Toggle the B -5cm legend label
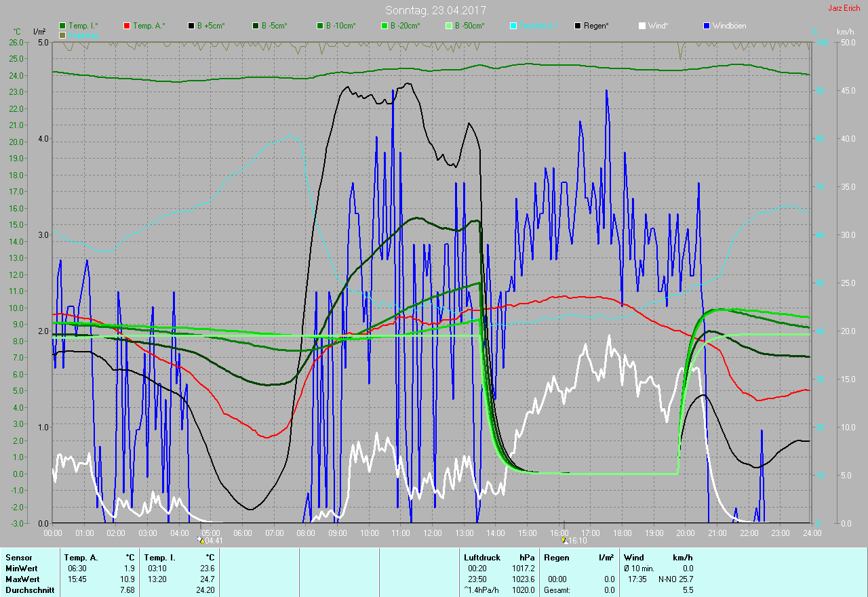The width and height of the screenshot is (868, 597). [275, 26]
